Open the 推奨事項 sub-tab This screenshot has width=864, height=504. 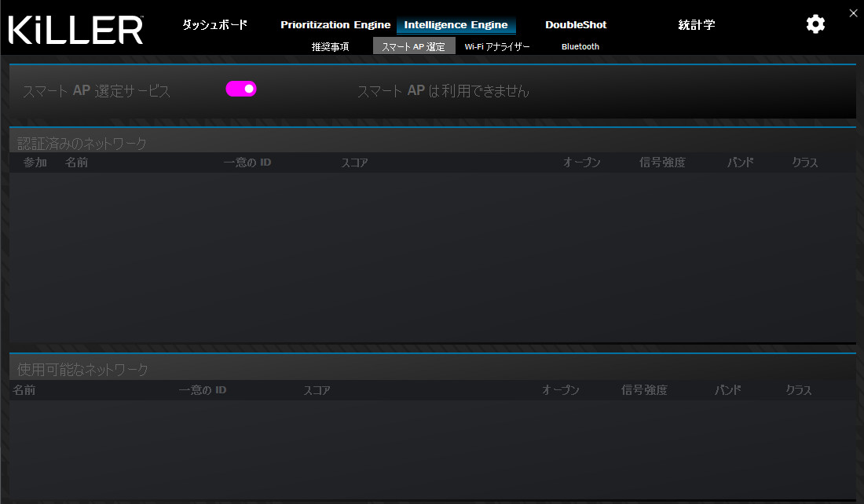[330, 47]
